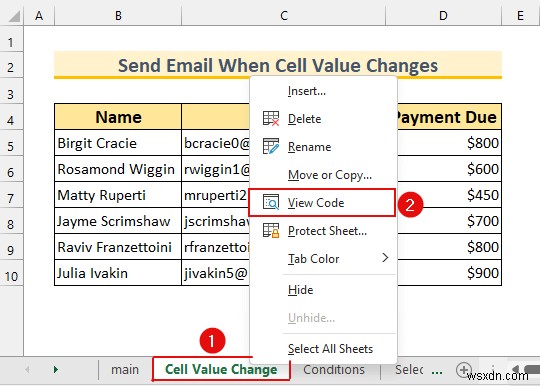Click the title cell 'Send Email When Cell Value Changes'
The width and height of the screenshot is (540, 386).
[x=278, y=65]
